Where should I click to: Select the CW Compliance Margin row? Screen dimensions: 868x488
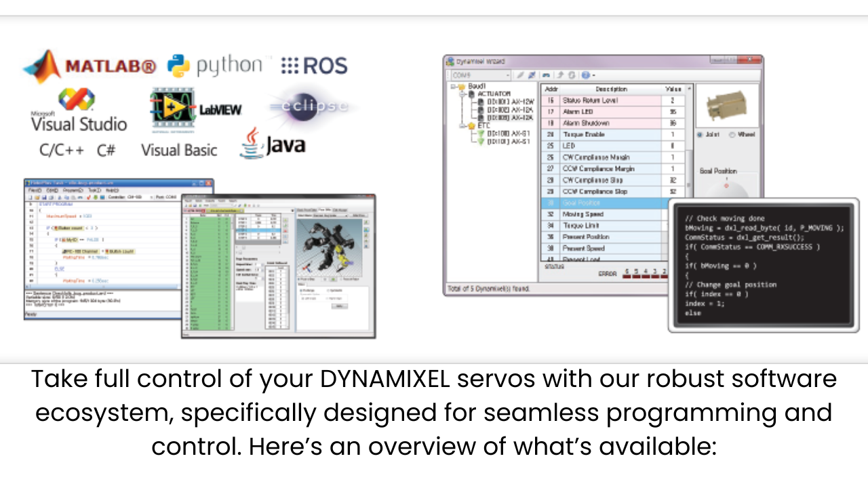[x=613, y=157]
